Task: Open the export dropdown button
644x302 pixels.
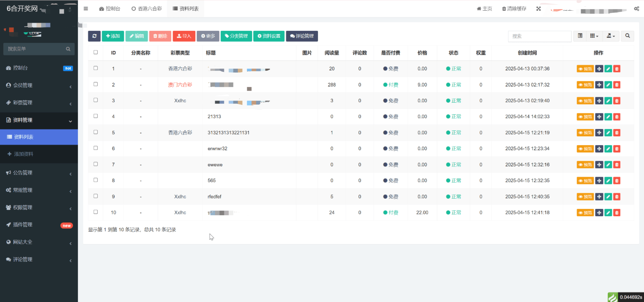Action: (x=611, y=36)
